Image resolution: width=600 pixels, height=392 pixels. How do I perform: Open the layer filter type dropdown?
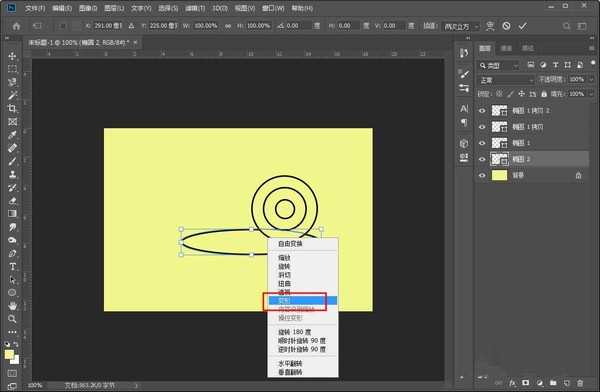tap(499, 65)
